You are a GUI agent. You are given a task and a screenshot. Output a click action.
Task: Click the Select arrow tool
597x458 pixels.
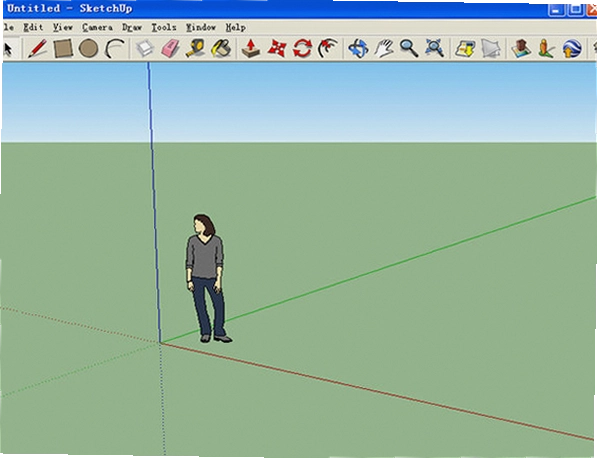pos(8,49)
